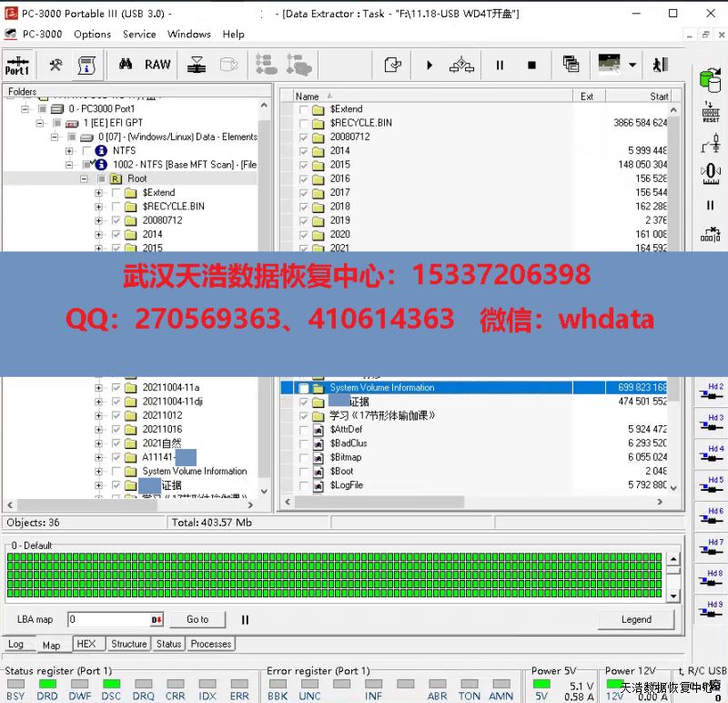Click the hammer and wrench utilities icon

[x=56, y=65]
